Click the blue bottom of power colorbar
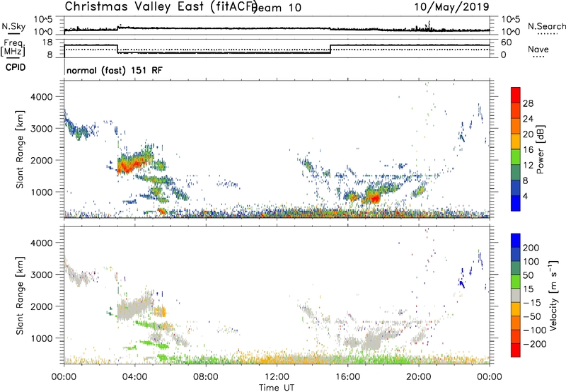The height and width of the screenshot is (392, 566). [516, 203]
